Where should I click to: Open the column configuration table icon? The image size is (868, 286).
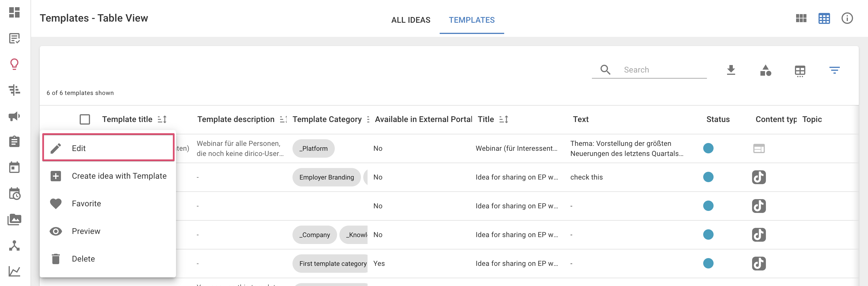[x=800, y=71]
